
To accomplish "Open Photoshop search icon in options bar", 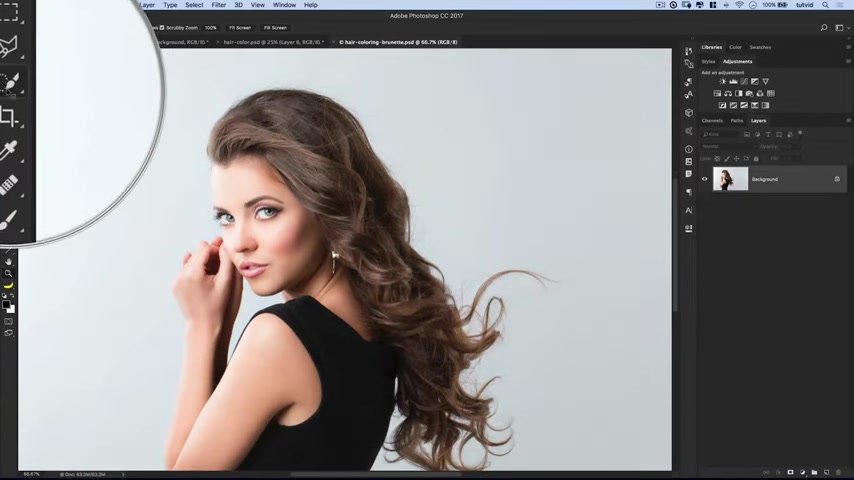I will click(824, 28).
